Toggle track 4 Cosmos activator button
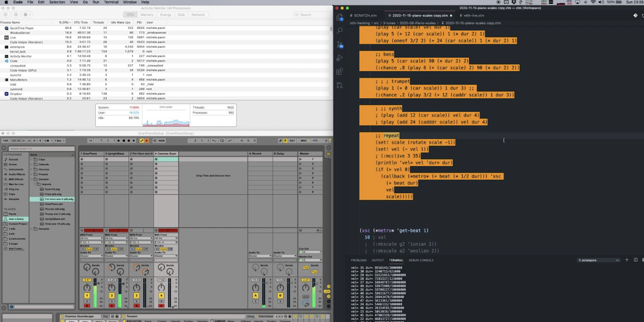 (x=161, y=295)
